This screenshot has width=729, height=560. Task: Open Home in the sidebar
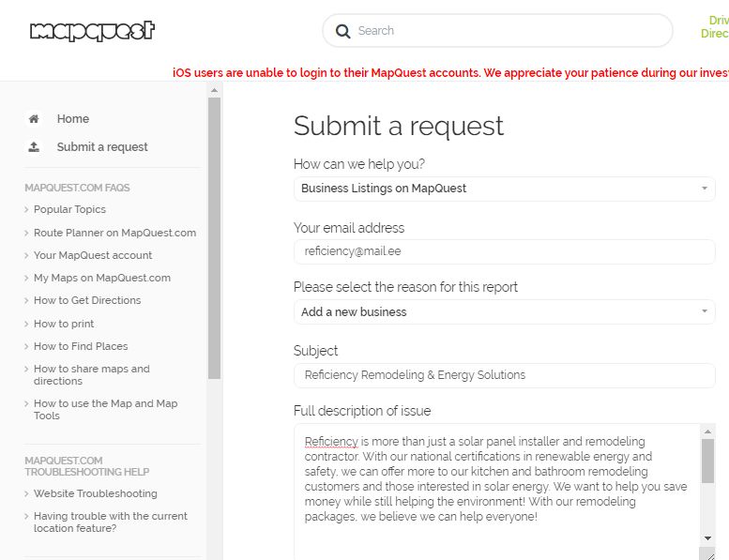coord(73,119)
